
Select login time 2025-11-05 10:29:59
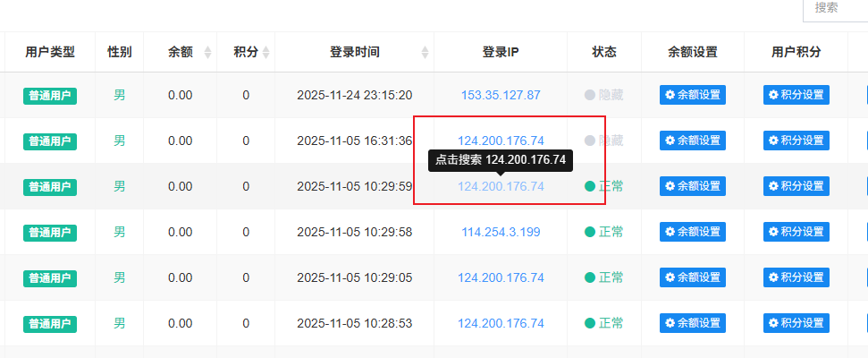[x=354, y=186]
